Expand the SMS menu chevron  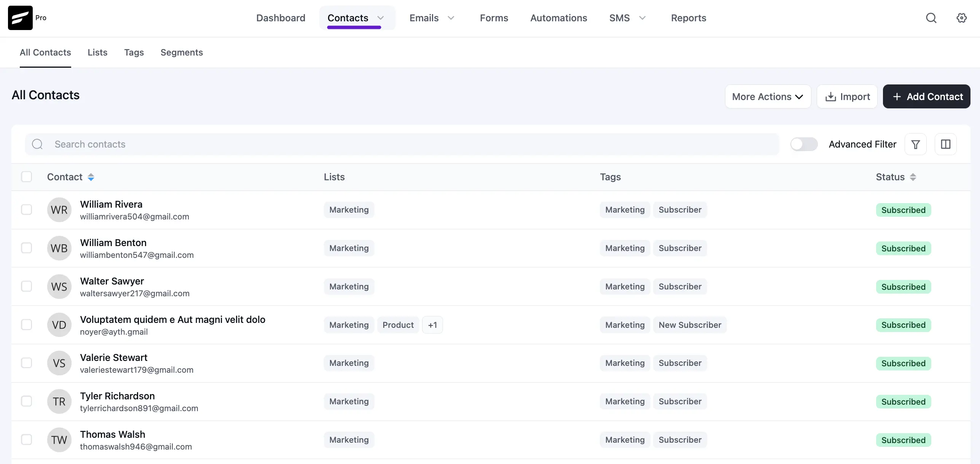click(x=642, y=18)
